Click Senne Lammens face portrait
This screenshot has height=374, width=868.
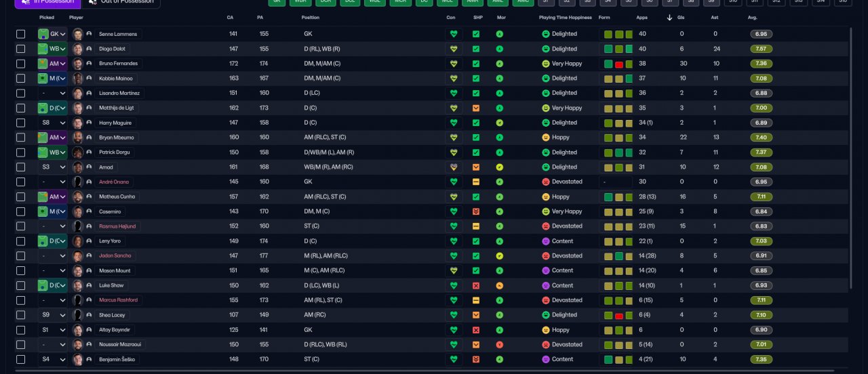point(78,34)
